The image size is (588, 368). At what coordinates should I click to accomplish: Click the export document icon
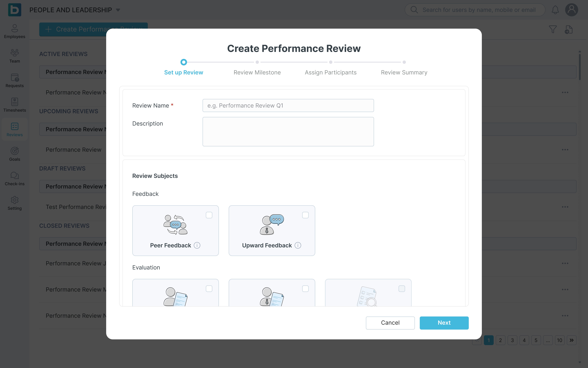(569, 29)
